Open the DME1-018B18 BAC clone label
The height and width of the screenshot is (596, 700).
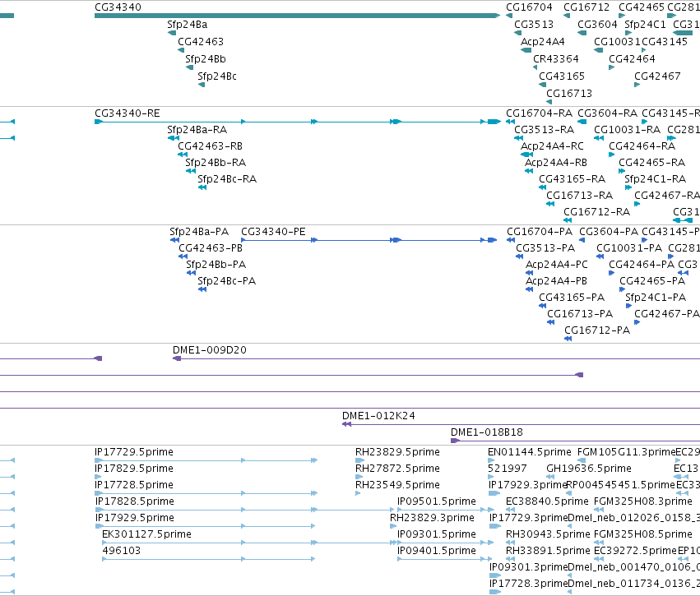click(487, 432)
